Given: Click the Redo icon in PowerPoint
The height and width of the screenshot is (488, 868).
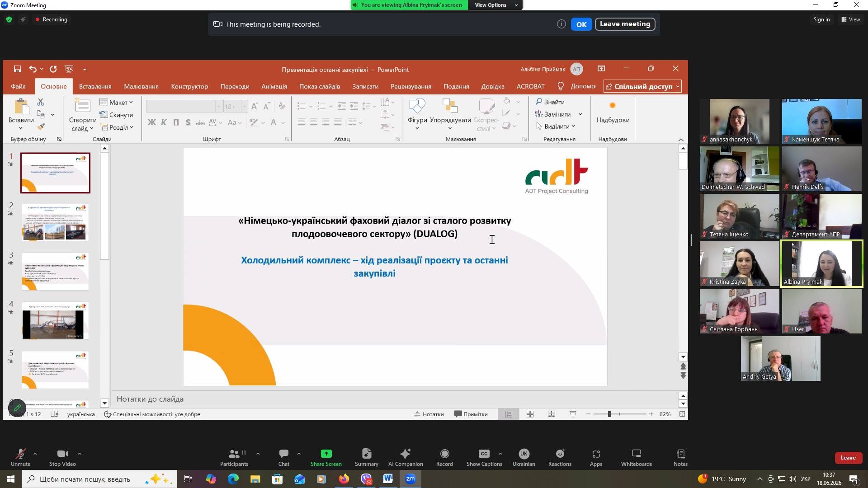Looking at the screenshot, I should 53,69.
